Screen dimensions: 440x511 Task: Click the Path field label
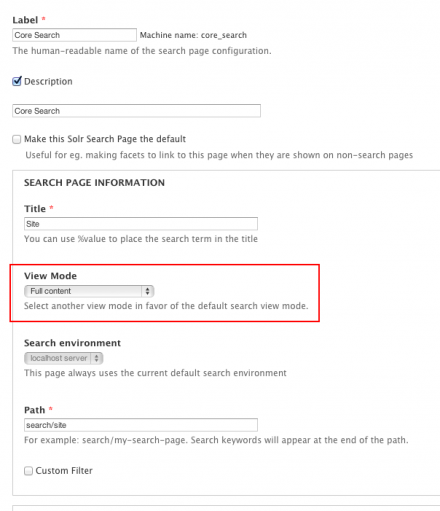click(x=34, y=410)
